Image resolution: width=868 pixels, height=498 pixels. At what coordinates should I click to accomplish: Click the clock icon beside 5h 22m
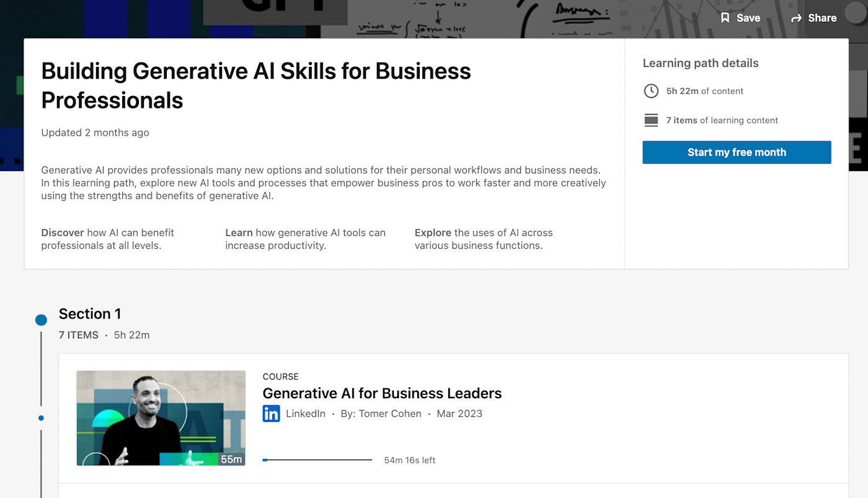coord(651,91)
